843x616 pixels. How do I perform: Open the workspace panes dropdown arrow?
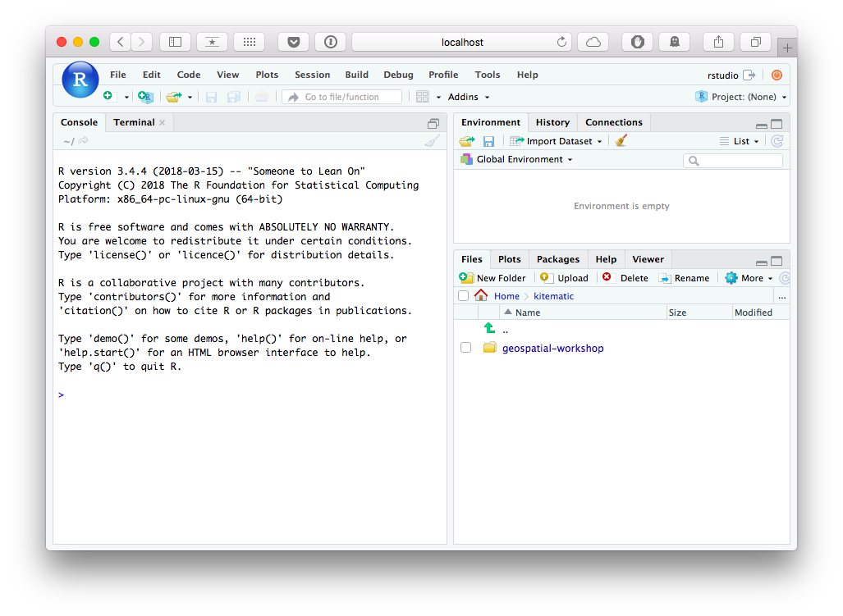(x=438, y=98)
